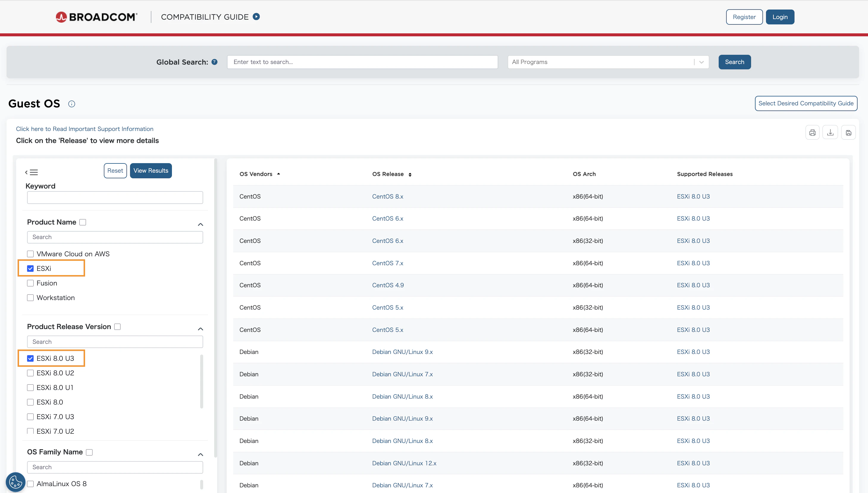
Task: Click the Guest OS info icon
Action: pyautogui.click(x=72, y=104)
